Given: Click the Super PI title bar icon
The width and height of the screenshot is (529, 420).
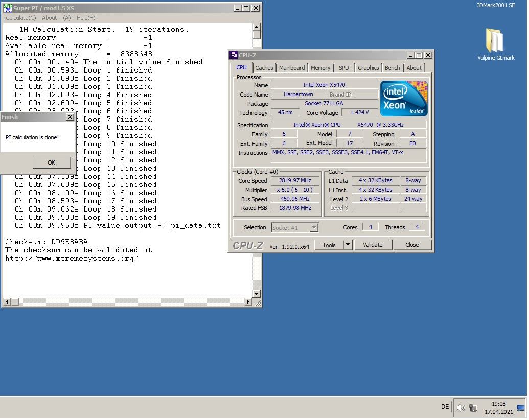Looking at the screenshot, I should coord(8,8).
